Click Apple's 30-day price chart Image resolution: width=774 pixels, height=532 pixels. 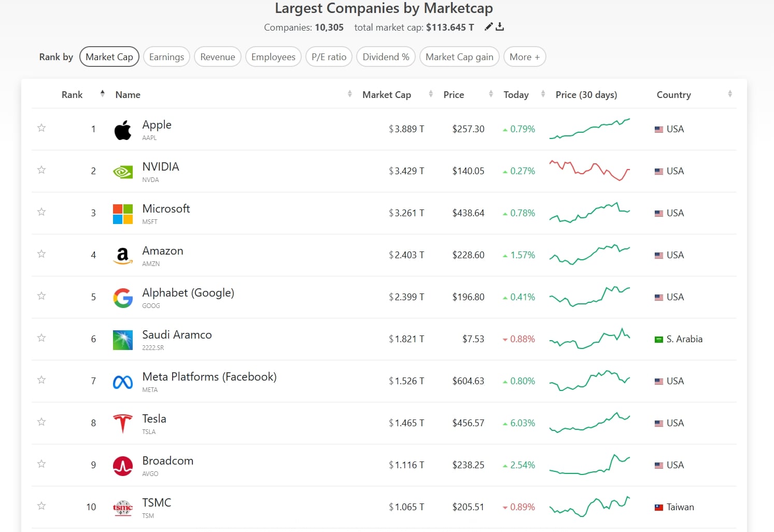[589, 129]
